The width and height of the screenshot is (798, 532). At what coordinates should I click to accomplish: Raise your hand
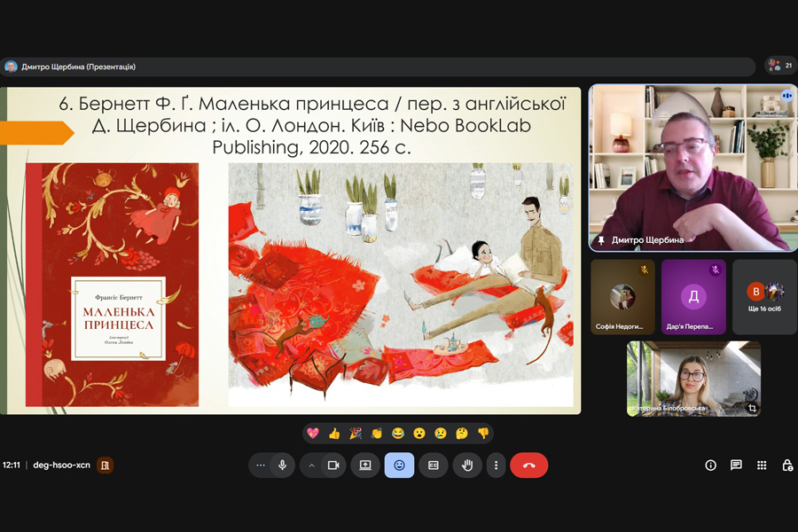click(467, 465)
